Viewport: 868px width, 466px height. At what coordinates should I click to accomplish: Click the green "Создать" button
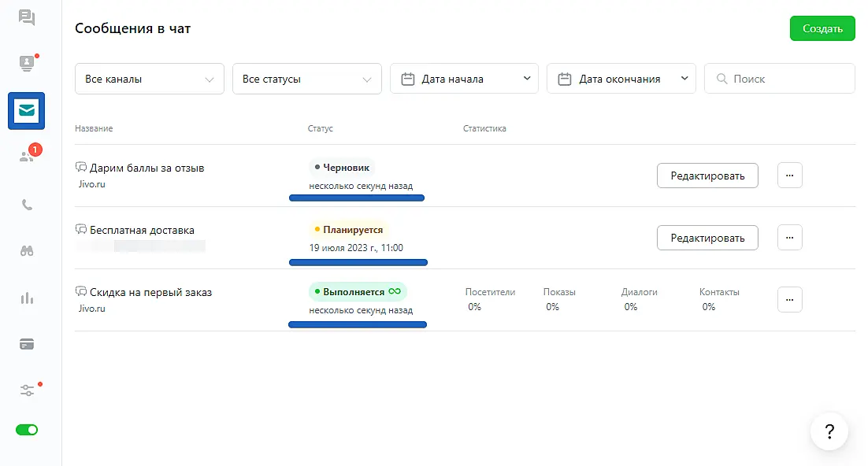[822, 28]
